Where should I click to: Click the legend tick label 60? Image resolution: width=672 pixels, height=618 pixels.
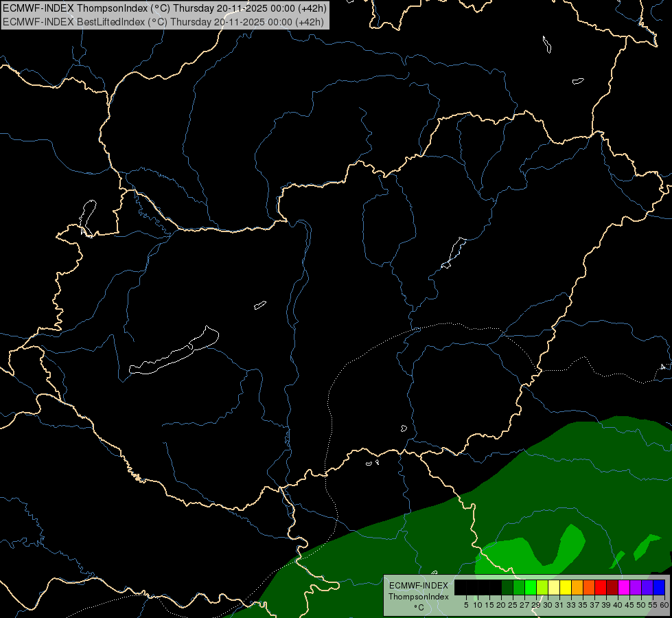pos(664,605)
